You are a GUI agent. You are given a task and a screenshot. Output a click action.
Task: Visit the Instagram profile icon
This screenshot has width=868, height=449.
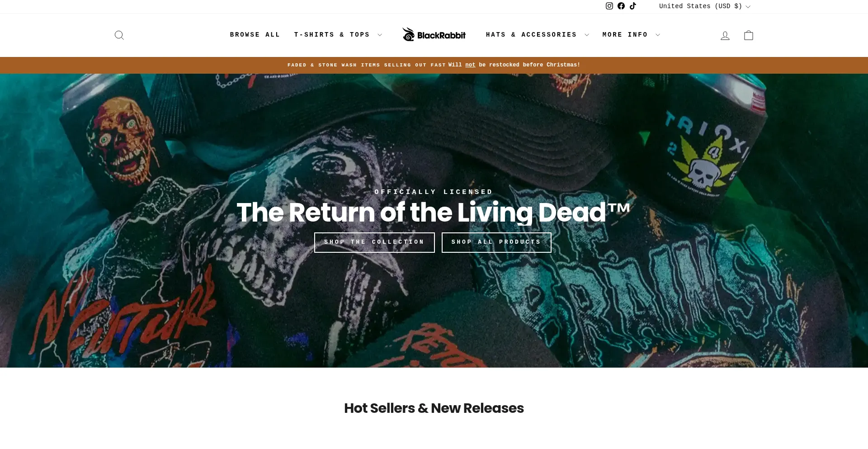(x=609, y=6)
